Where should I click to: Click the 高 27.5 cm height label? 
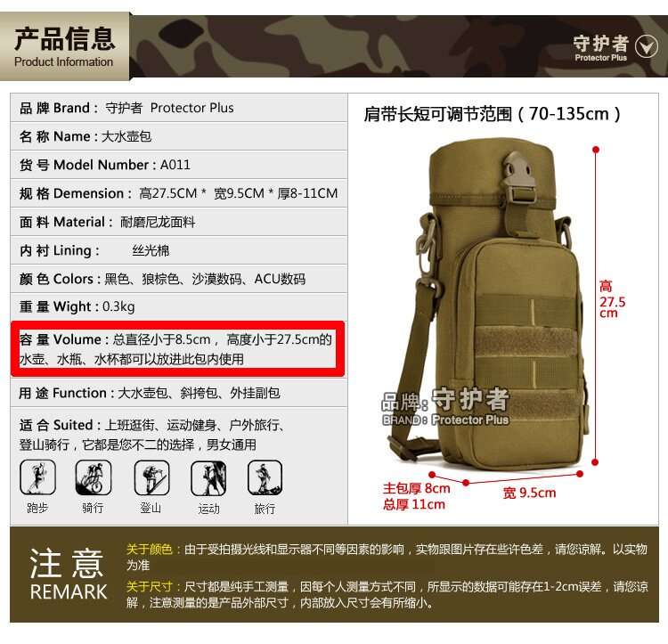point(612,299)
